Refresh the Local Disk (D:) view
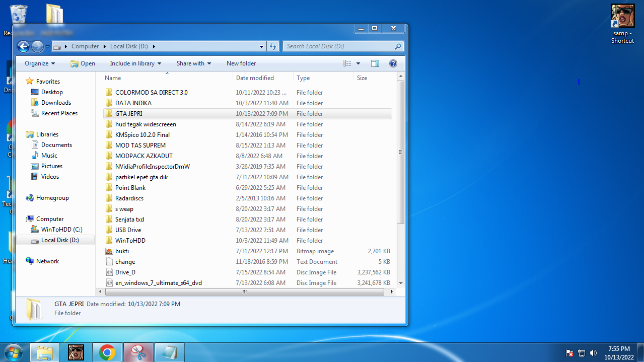The width and height of the screenshot is (644, 362). [x=273, y=46]
